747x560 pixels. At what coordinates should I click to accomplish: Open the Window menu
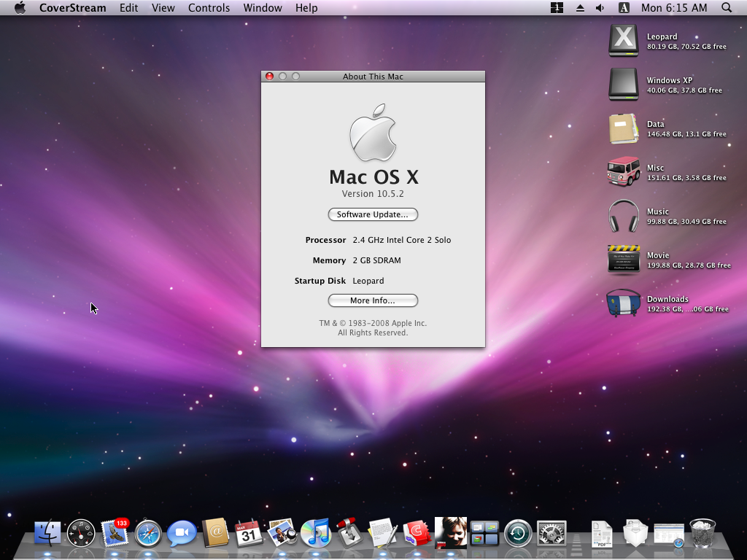[263, 7]
